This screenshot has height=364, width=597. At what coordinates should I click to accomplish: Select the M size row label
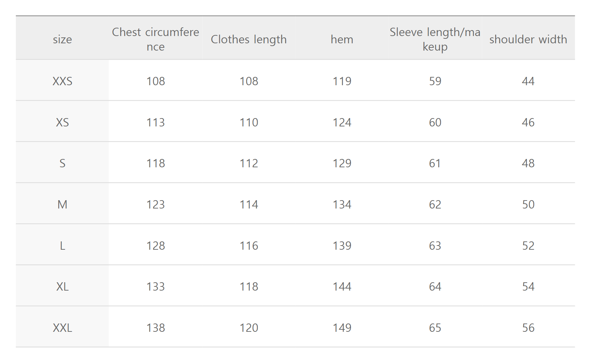[62, 205]
